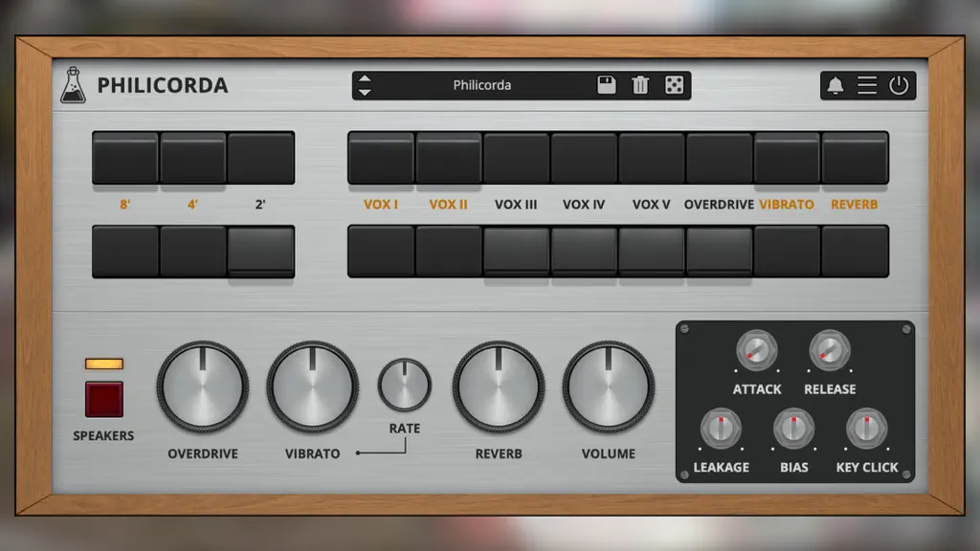The width and height of the screenshot is (980, 551).
Task: Click the lower switch below the VOX III label
Action: (x=516, y=252)
